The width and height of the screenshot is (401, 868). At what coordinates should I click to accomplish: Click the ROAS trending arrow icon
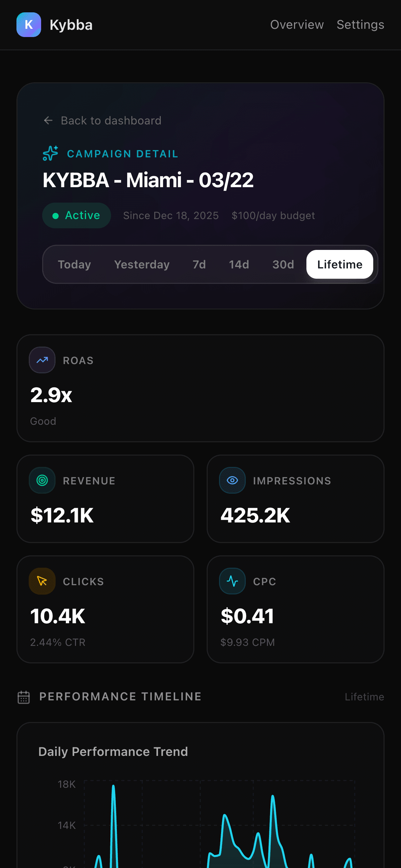coord(42,360)
